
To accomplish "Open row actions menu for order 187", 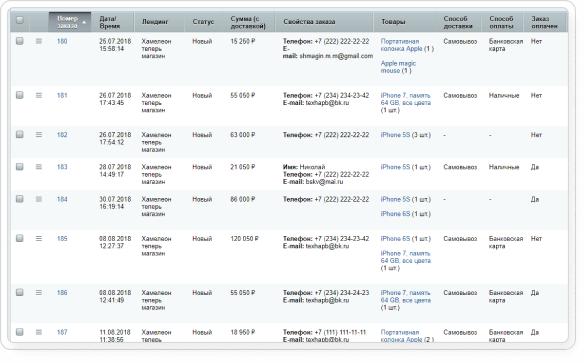I will [x=39, y=332].
